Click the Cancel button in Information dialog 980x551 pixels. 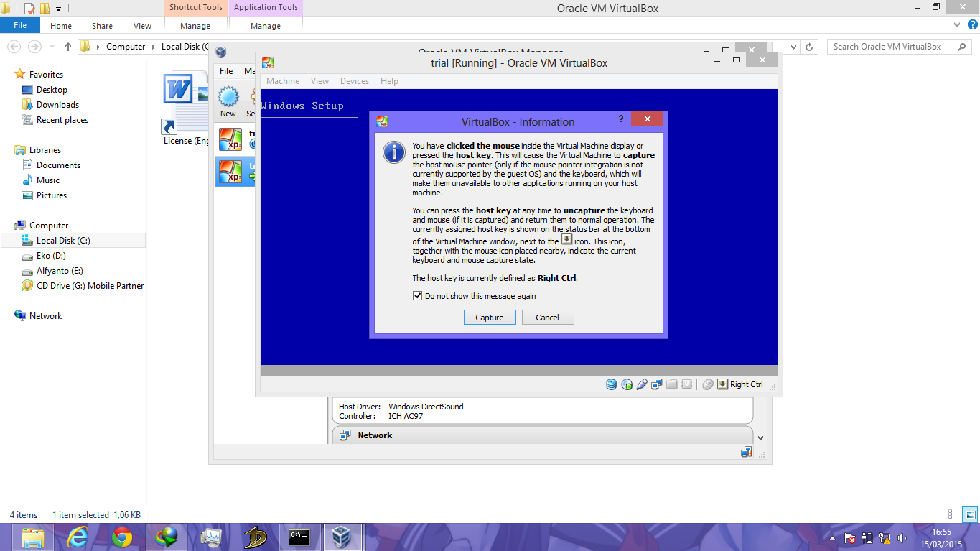(547, 318)
